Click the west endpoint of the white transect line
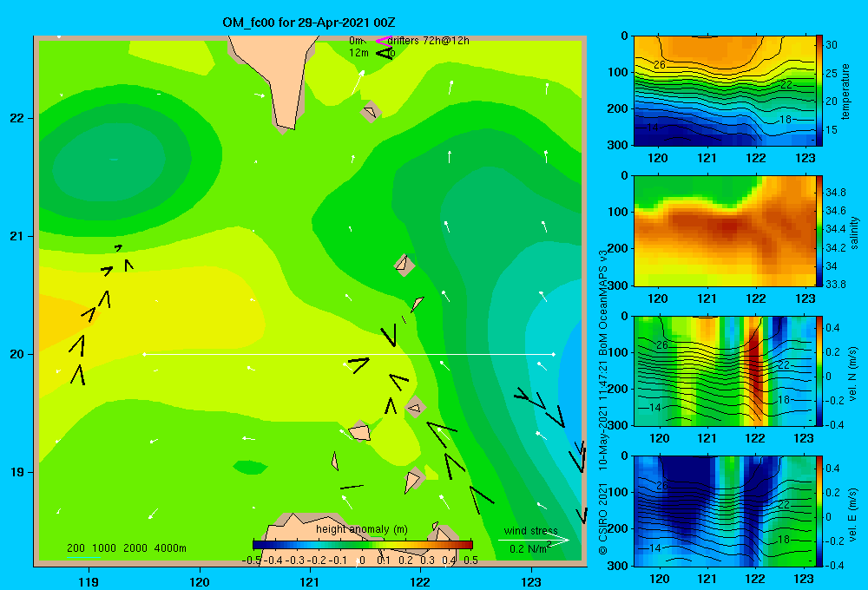Screen dimensions: 868x590 point(144,354)
